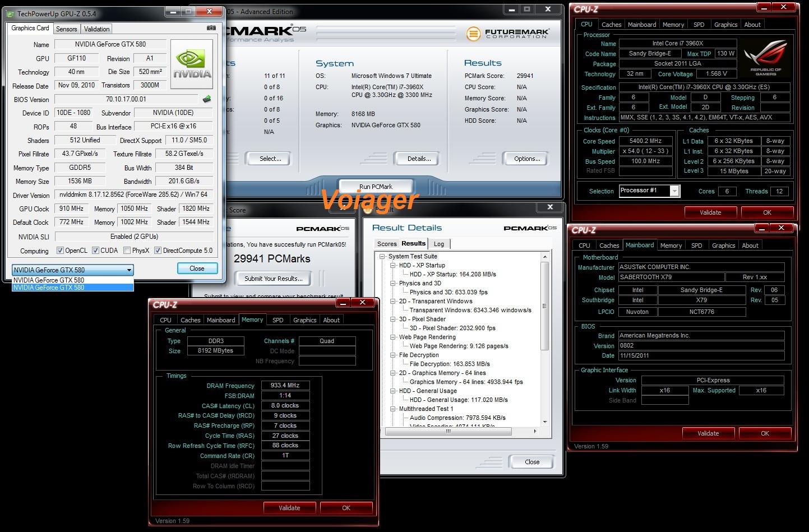Click the BIOS save chip icon in GPU-Z
809x532 pixels.
click(207, 99)
